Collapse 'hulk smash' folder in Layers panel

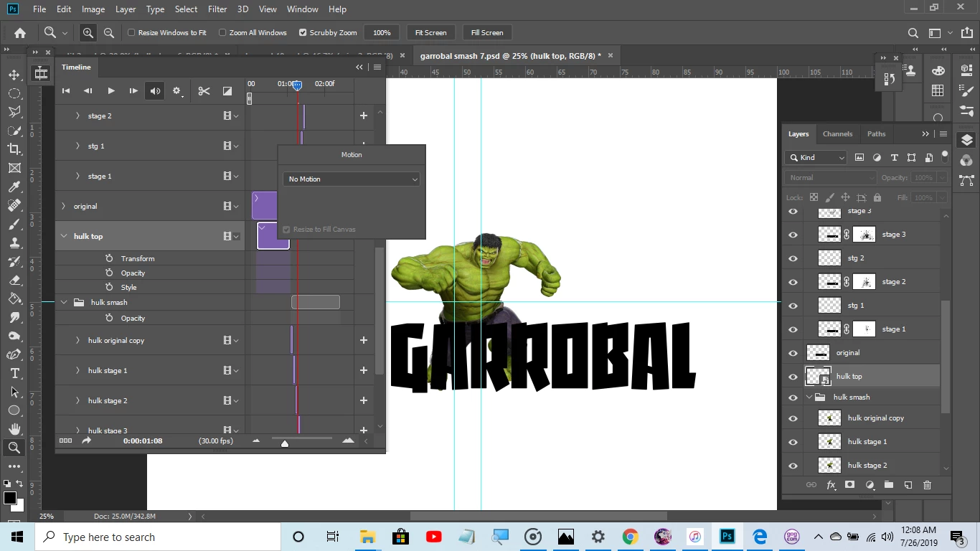pyautogui.click(x=809, y=397)
